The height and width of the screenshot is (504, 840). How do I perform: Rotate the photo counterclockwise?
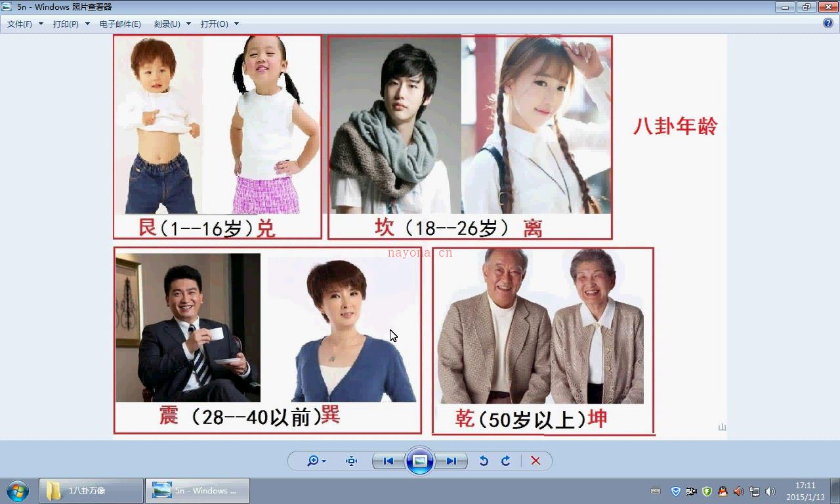coord(484,461)
